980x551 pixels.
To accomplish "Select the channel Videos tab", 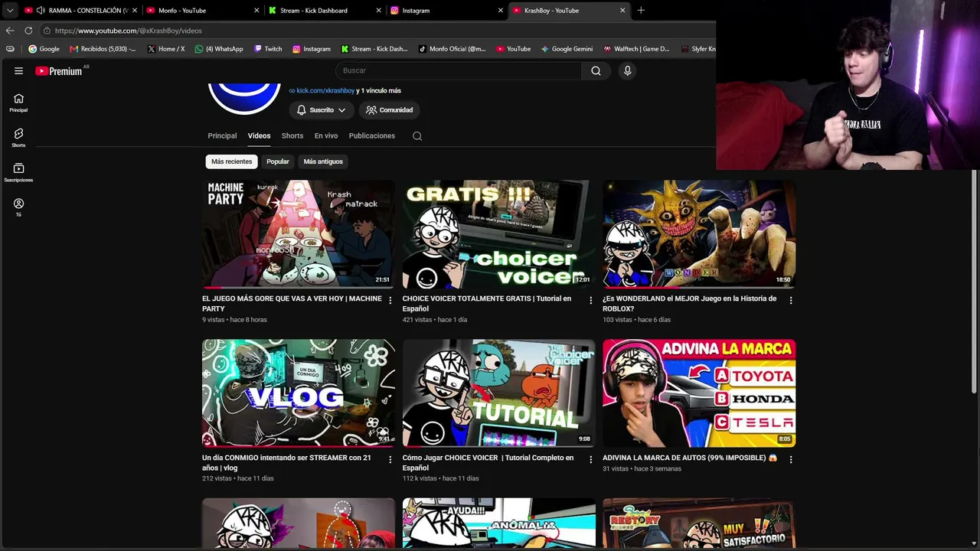I will [x=259, y=136].
